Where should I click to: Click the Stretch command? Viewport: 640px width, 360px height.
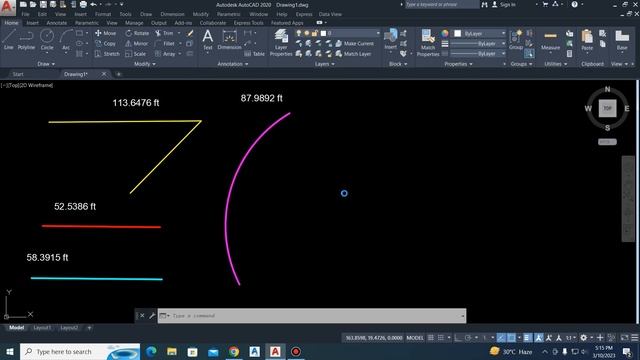point(107,53)
